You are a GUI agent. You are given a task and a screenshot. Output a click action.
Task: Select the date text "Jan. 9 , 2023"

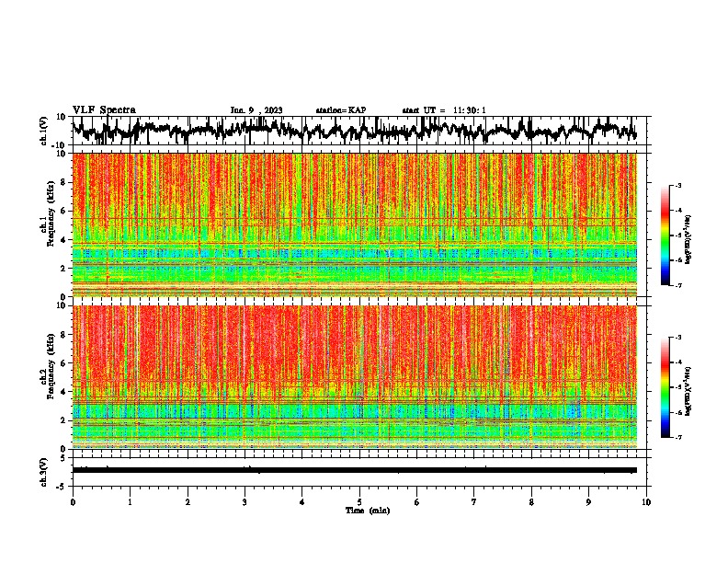(256, 110)
